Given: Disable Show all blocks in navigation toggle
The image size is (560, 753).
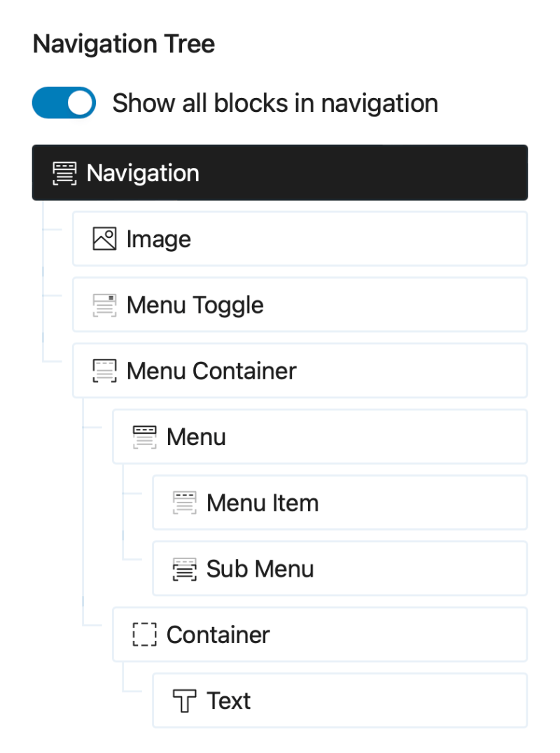Looking at the screenshot, I should [x=64, y=103].
